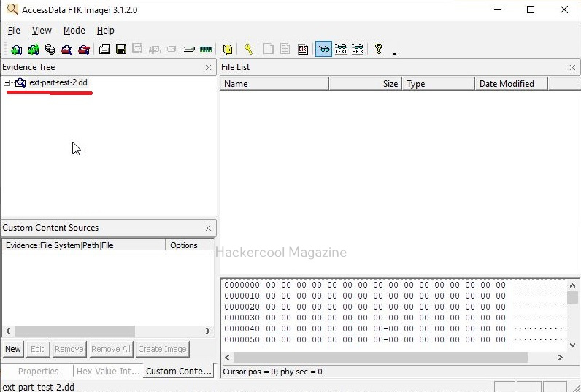
Task: Toggle the TEXT view mode button
Action: tap(340, 50)
